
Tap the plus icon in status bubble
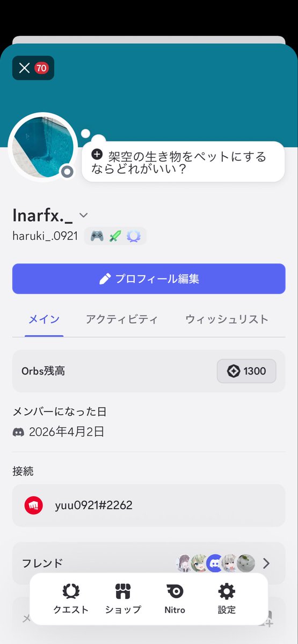(x=97, y=155)
